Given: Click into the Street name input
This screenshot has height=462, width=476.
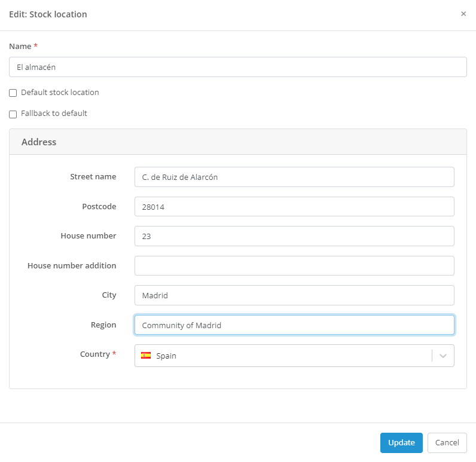Looking at the screenshot, I should point(294,177).
